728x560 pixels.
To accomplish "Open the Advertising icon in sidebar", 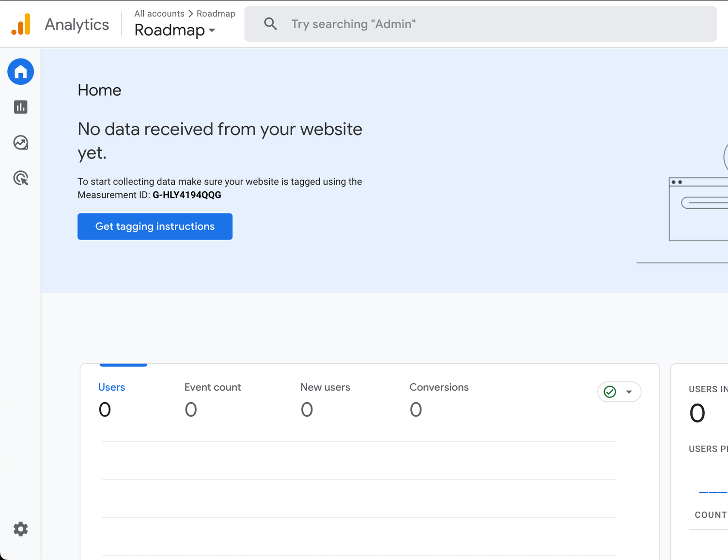I will (x=21, y=178).
